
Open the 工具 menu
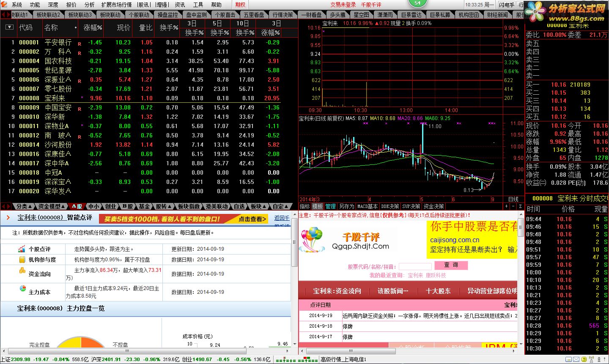[198, 5]
